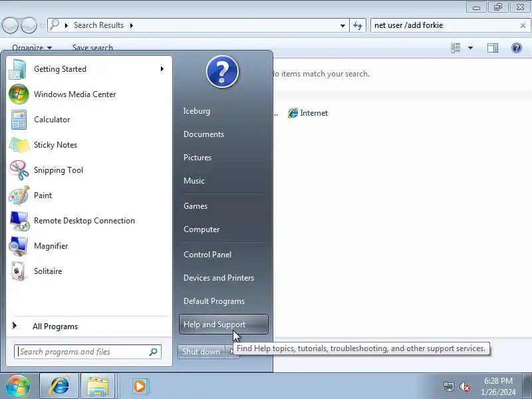Open the Getting Started icon

[18, 69]
